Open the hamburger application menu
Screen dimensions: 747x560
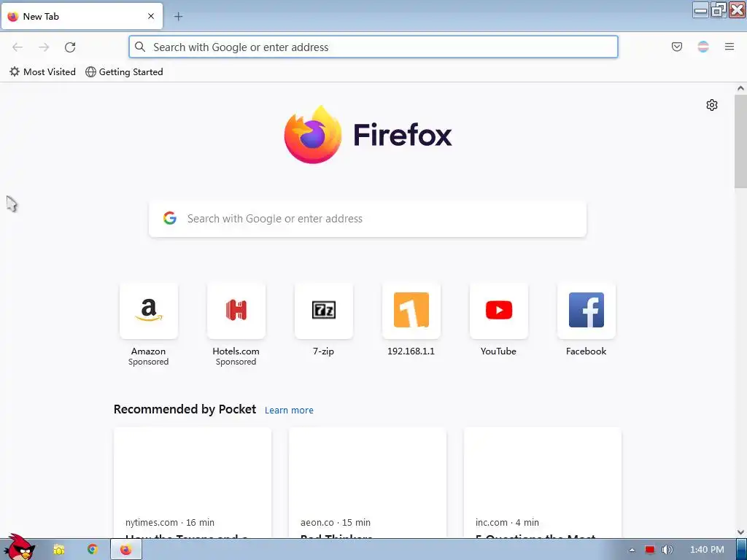pos(729,47)
